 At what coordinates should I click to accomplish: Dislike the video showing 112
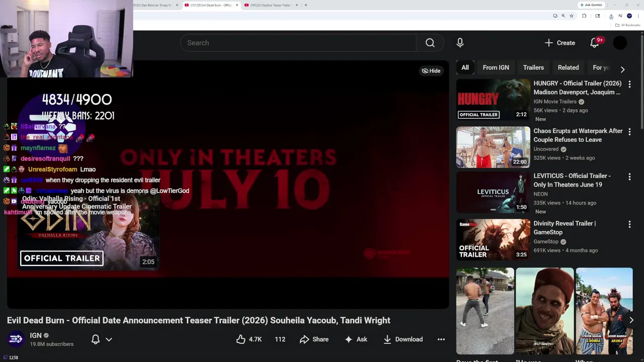click(280, 339)
